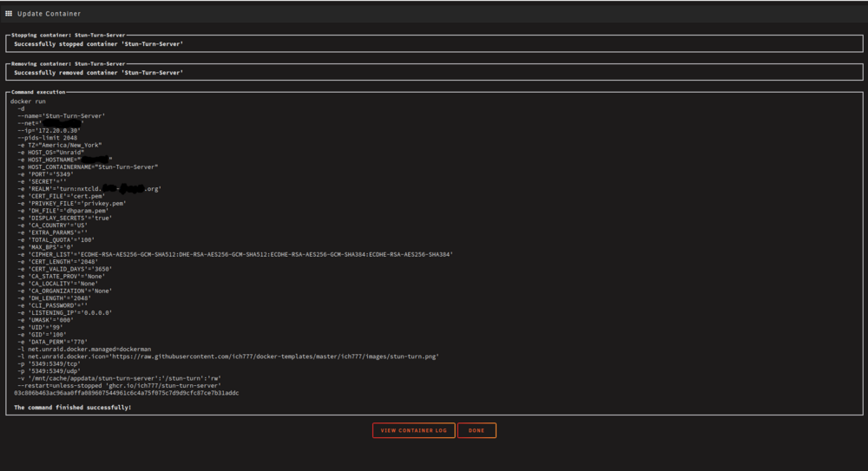
Task: Click the 'Removing container: Stun-Turn-Server' header
Action: [68, 63]
